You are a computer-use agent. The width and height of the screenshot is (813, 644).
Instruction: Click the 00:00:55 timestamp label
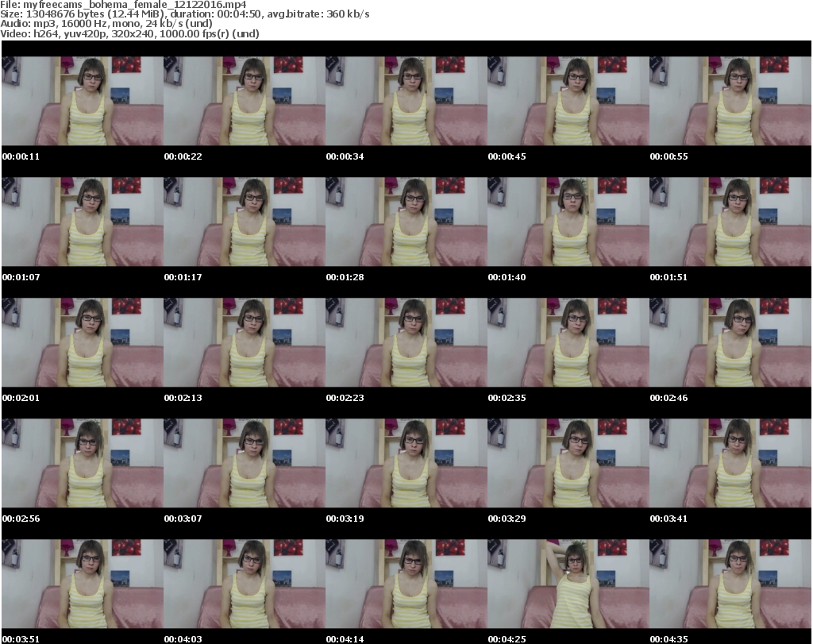669,156
